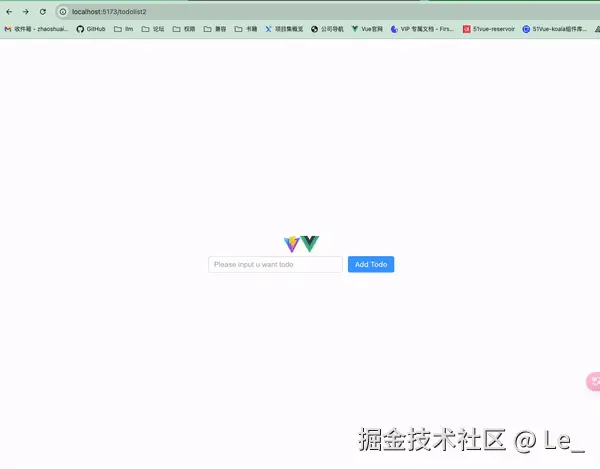Open the llm bookmarks folder
Viewport: 600px width, 469px height.
pyautogui.click(x=124, y=29)
